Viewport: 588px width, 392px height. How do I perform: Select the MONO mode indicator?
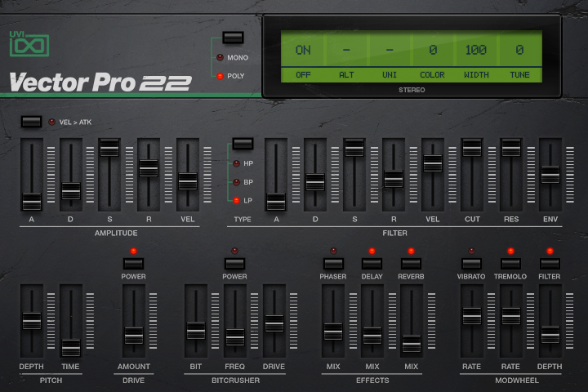click(220, 57)
